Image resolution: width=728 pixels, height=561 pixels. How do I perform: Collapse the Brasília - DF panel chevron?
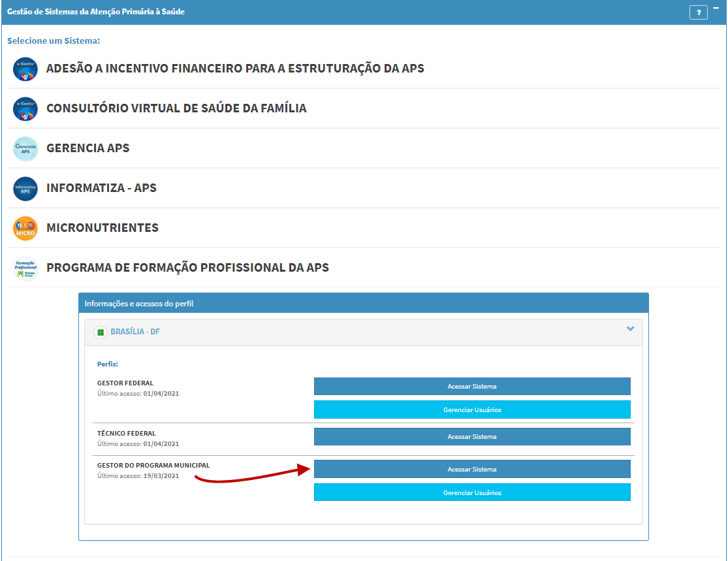(630, 329)
